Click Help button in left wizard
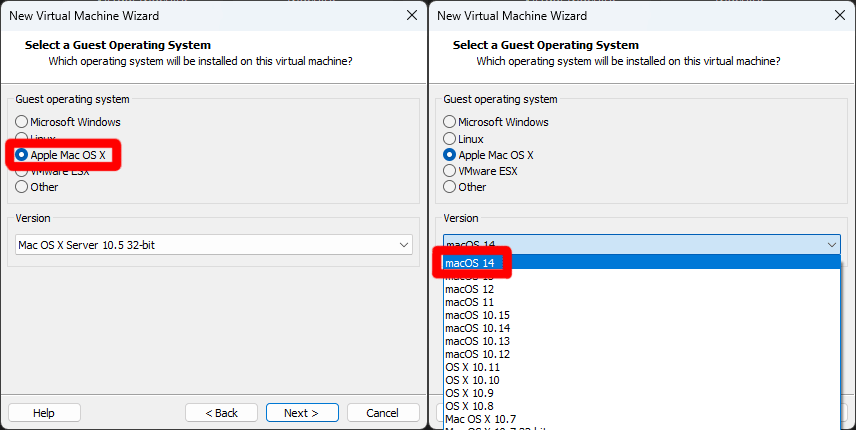The height and width of the screenshot is (430, 856). point(44,413)
